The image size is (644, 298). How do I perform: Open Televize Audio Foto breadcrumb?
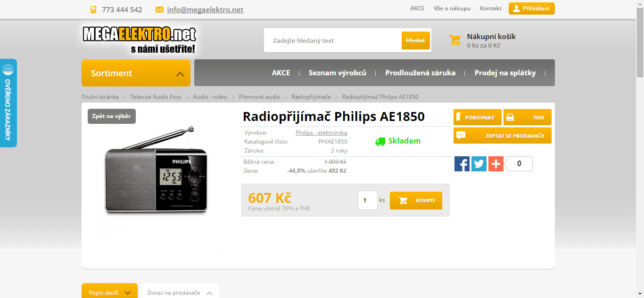coord(156,97)
